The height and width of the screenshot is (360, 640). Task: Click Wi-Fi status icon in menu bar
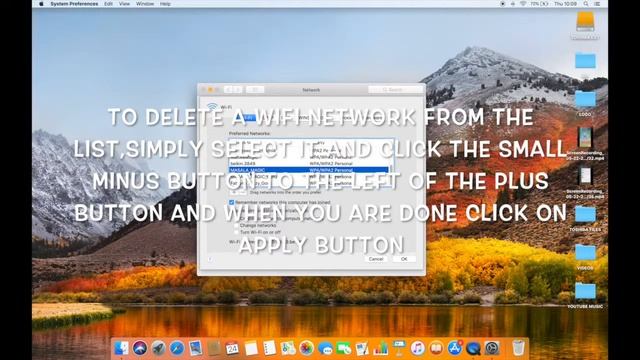point(523,4)
